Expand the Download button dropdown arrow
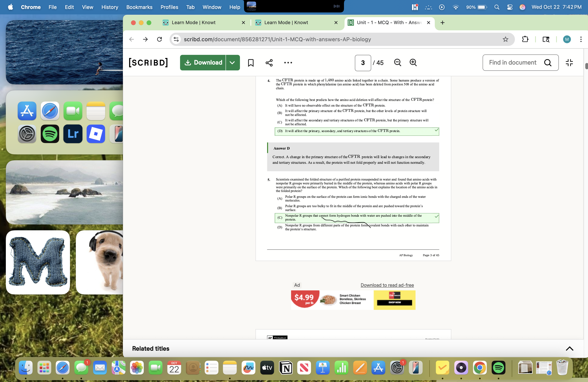The width and height of the screenshot is (588, 382). coord(232,63)
